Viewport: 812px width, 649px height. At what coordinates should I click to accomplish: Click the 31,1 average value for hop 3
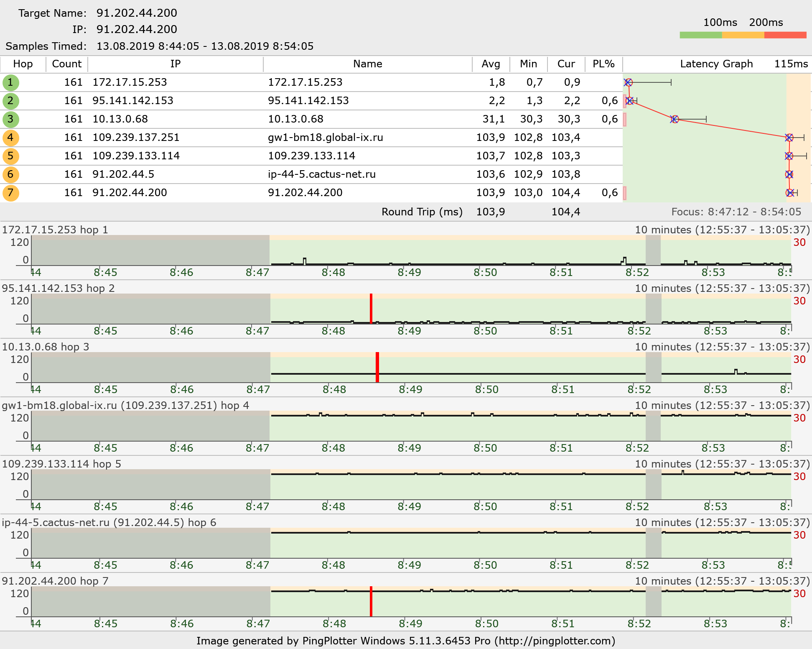click(494, 119)
